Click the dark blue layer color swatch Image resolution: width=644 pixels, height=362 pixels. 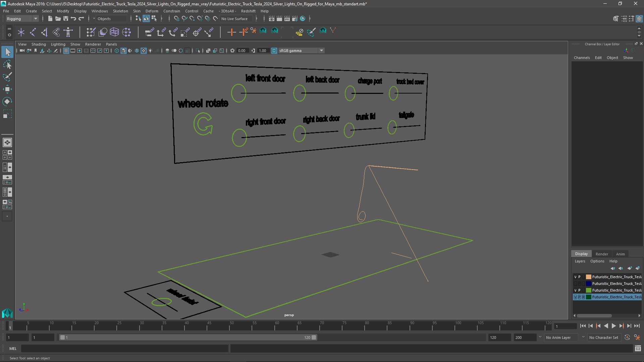coord(588,284)
